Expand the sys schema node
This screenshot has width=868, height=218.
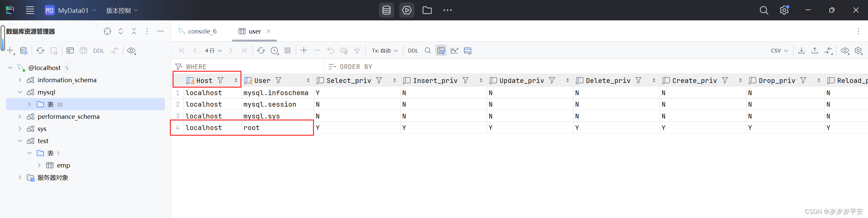20,129
